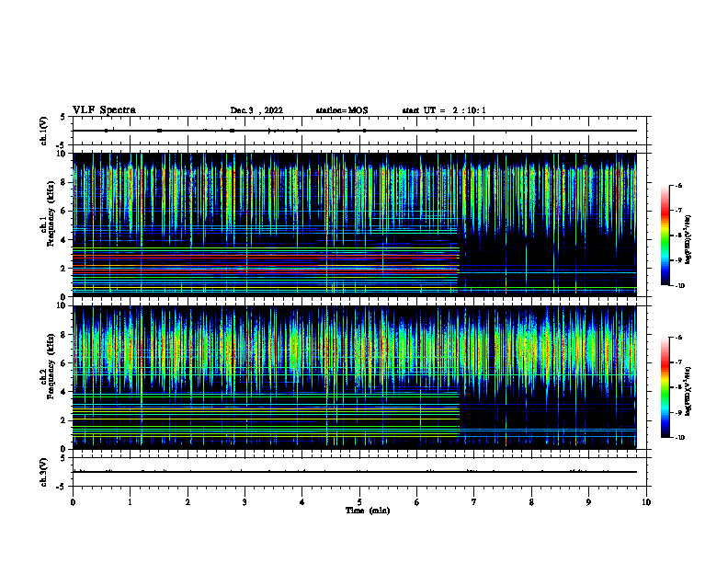Image resolution: width=728 pixels, height=563 pixels.
Task: Click the time axis tick label "1"
Action: 130,502
